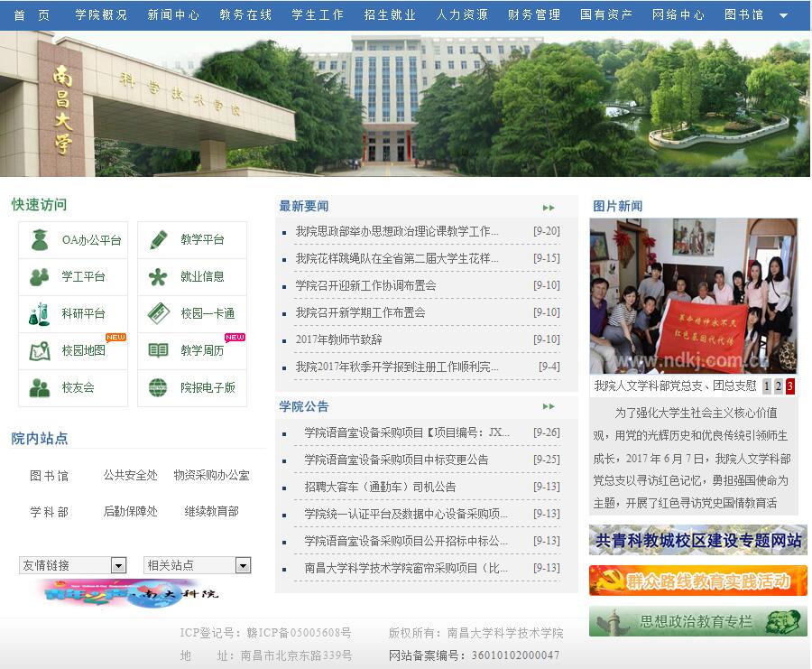The width and height of the screenshot is (812, 669).
Task: Expand the 友情链接 dropdown
Action: (x=118, y=565)
